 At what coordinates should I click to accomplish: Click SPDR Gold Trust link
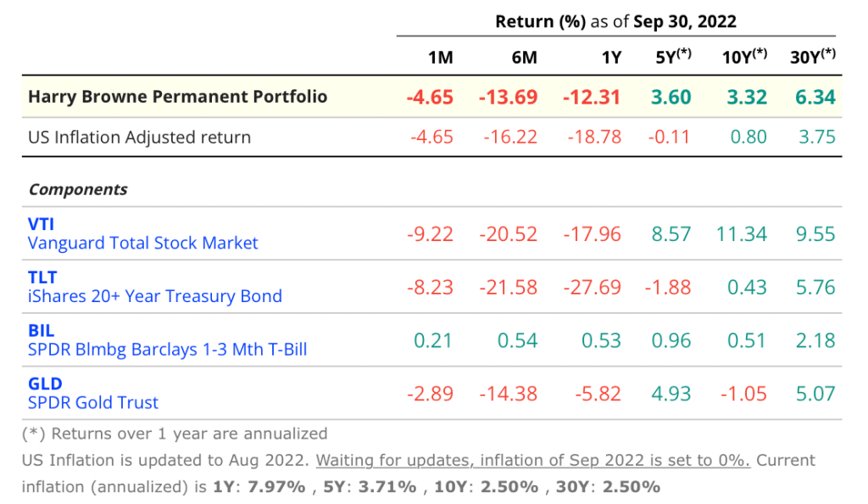[93, 403]
